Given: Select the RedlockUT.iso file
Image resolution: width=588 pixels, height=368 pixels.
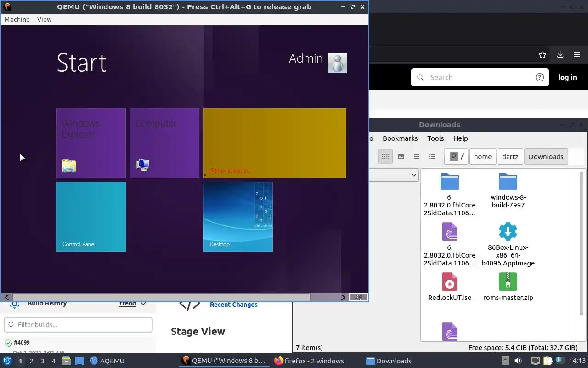Looking at the screenshot, I should (x=450, y=286).
